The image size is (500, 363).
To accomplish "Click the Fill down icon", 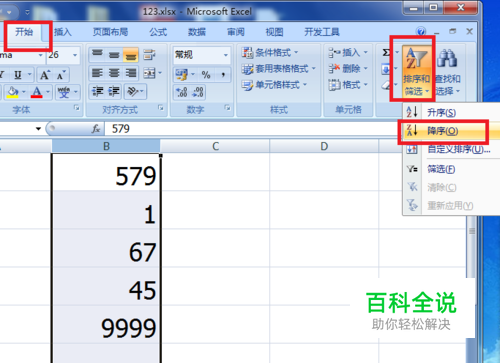I will (386, 69).
